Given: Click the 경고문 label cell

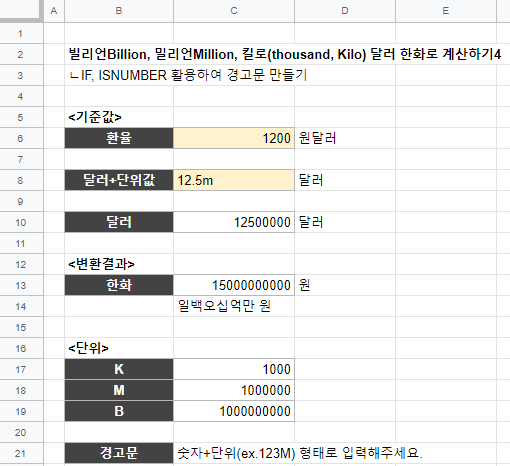Looking at the screenshot, I should click(x=119, y=453).
